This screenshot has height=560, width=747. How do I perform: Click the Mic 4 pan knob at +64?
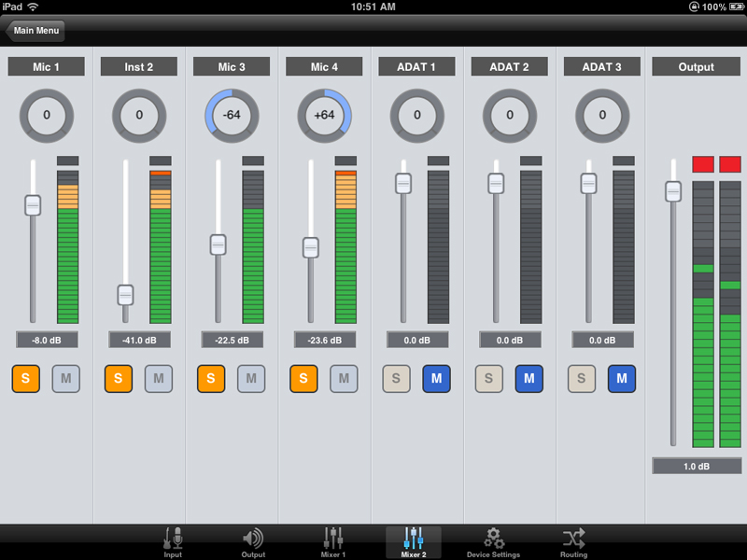pyautogui.click(x=324, y=115)
